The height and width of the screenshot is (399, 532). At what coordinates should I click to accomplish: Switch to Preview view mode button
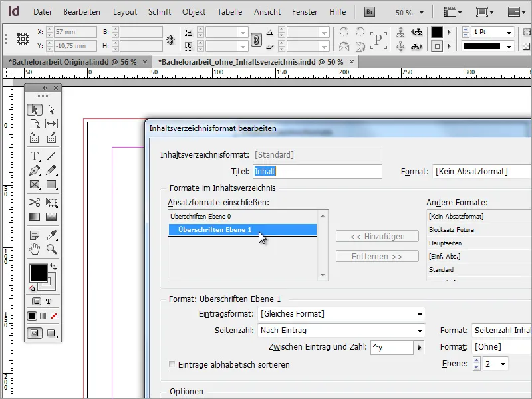51,333
